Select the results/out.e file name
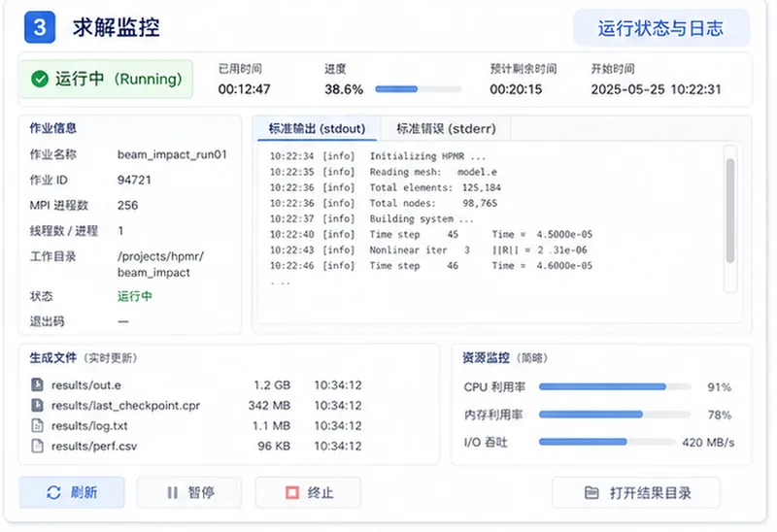The width and height of the screenshot is (777, 532). coord(86,384)
